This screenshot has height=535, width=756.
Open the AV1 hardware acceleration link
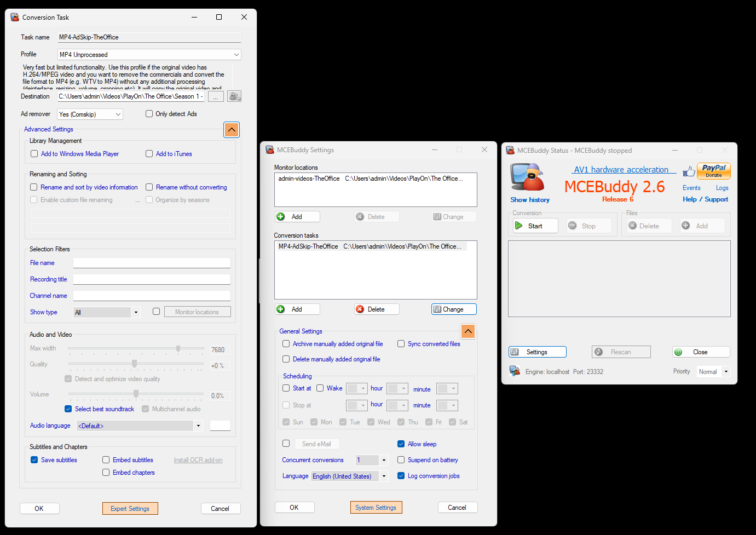[x=621, y=170]
